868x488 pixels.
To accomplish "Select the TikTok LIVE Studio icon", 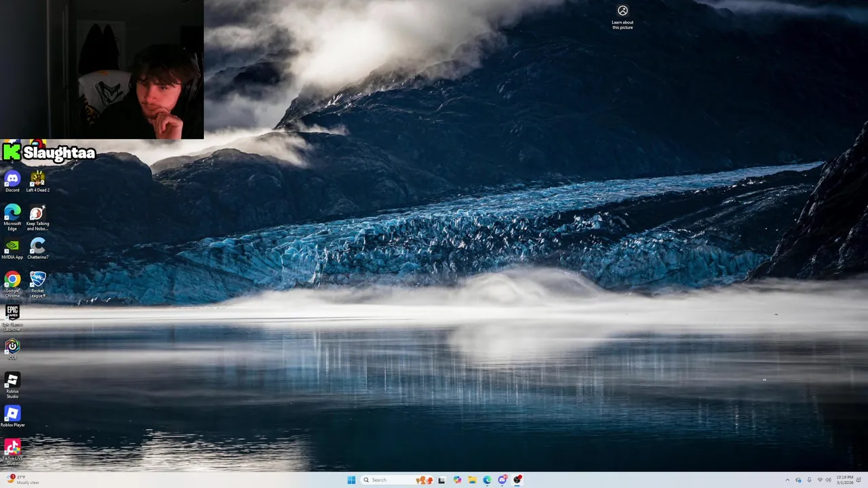I will tap(12, 452).
